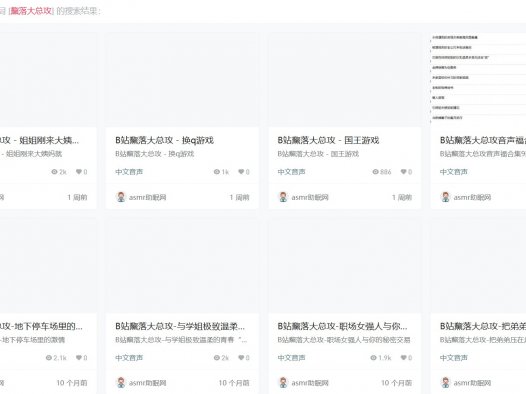
Task: Click '1.9k' view count on 职场女强人 card
Action: pos(385,357)
